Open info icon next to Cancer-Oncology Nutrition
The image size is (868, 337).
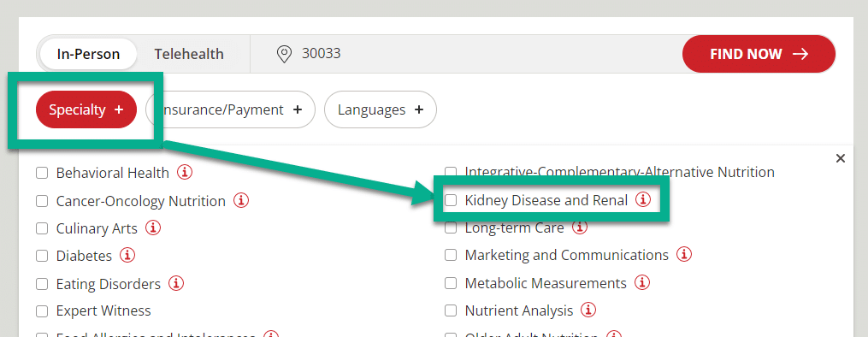click(241, 200)
